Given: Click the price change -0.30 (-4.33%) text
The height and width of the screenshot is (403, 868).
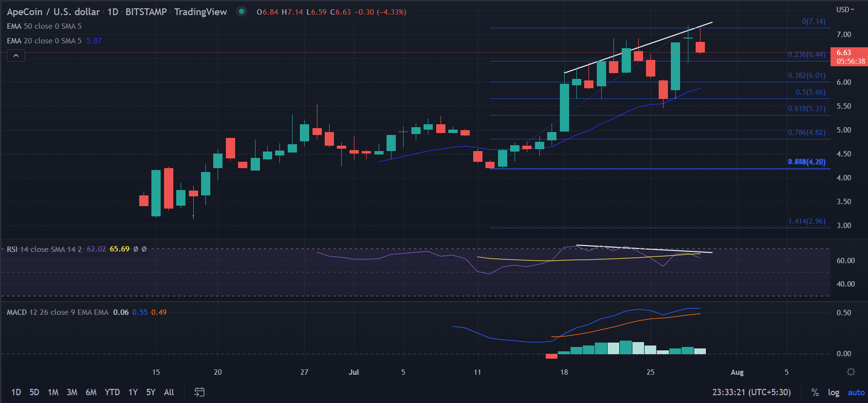Looking at the screenshot, I should coord(381,12).
